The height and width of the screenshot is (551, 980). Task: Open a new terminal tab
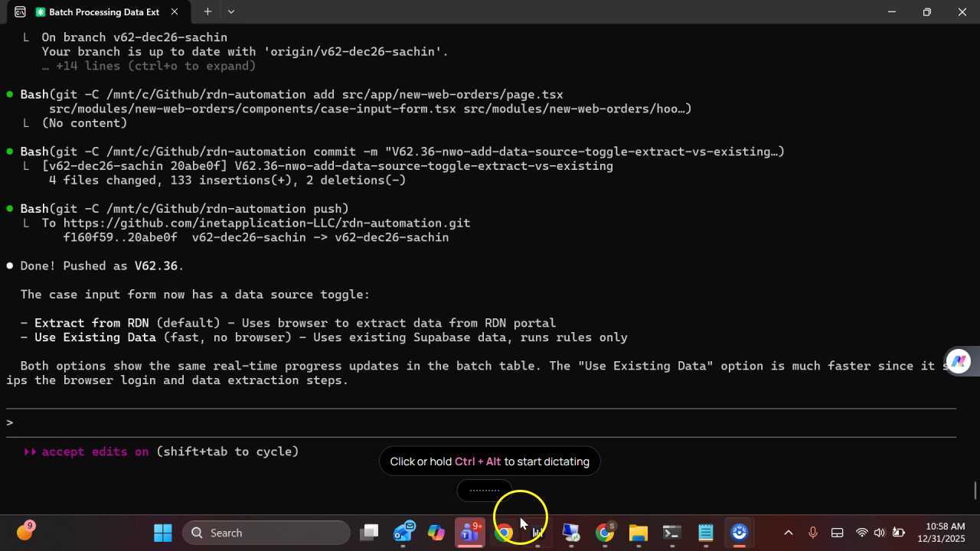[207, 11]
